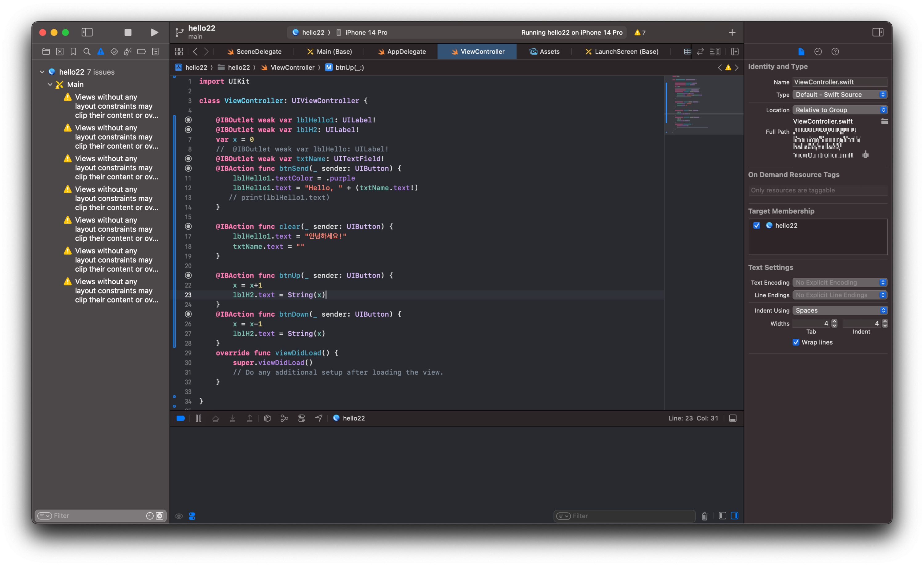Clear the console with trash icon

coord(704,516)
